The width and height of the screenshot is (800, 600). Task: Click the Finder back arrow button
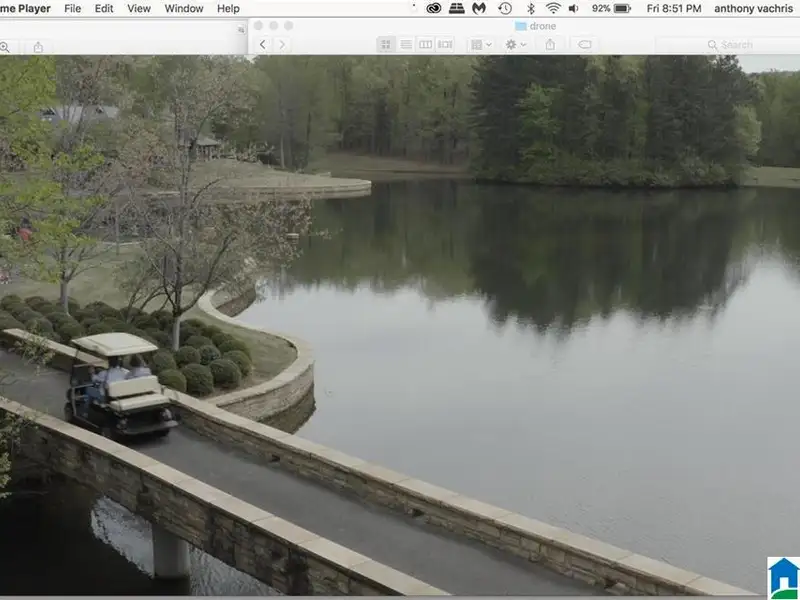point(263,45)
